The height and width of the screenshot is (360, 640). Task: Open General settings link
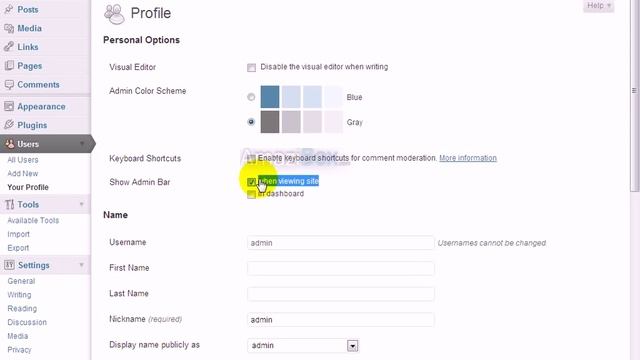(x=21, y=281)
